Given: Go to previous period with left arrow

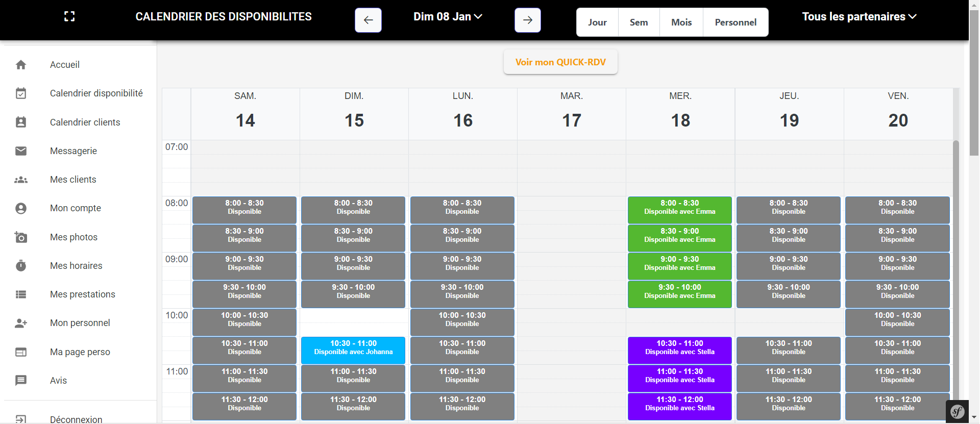Looking at the screenshot, I should pos(368,20).
